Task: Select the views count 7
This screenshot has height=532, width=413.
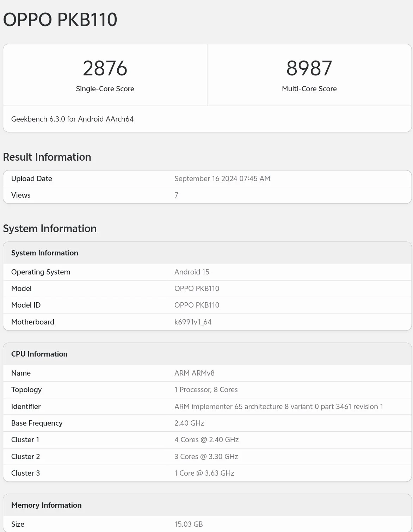Action: (x=176, y=195)
